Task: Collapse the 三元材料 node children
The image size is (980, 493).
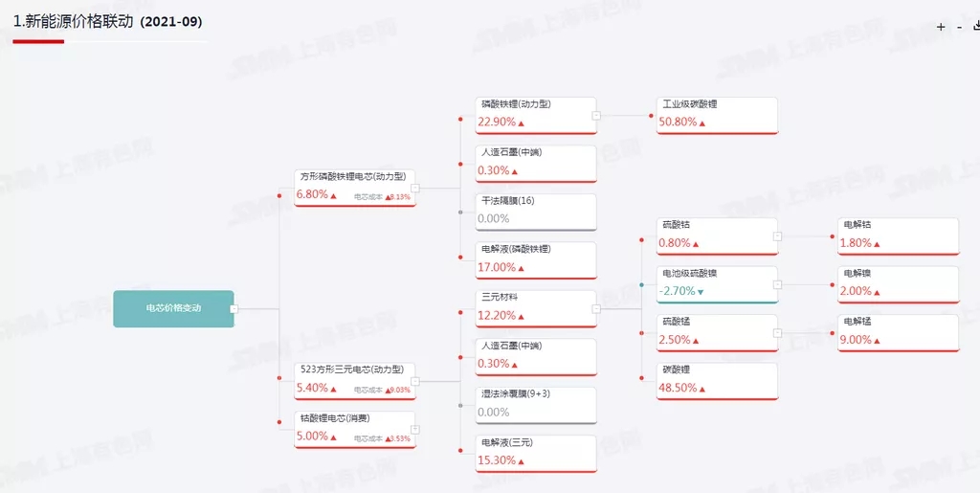Action: (596, 309)
